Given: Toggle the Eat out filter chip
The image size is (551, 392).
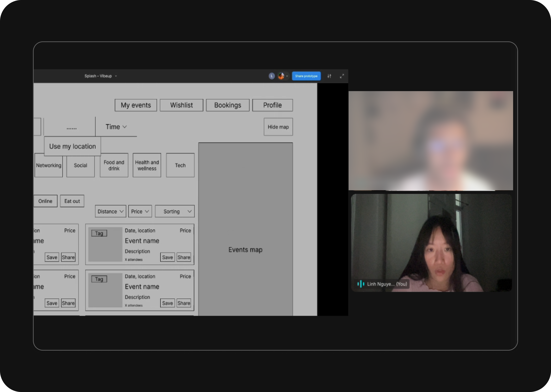Looking at the screenshot, I should [72, 201].
